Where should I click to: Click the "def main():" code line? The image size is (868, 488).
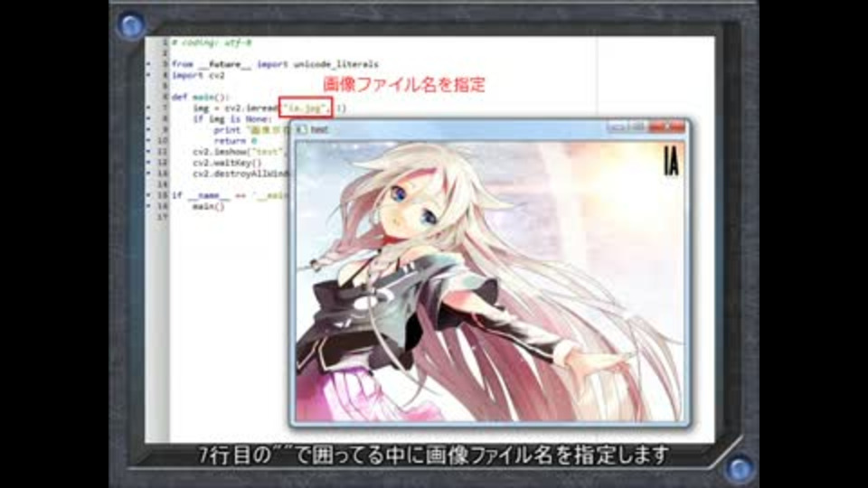click(x=201, y=97)
